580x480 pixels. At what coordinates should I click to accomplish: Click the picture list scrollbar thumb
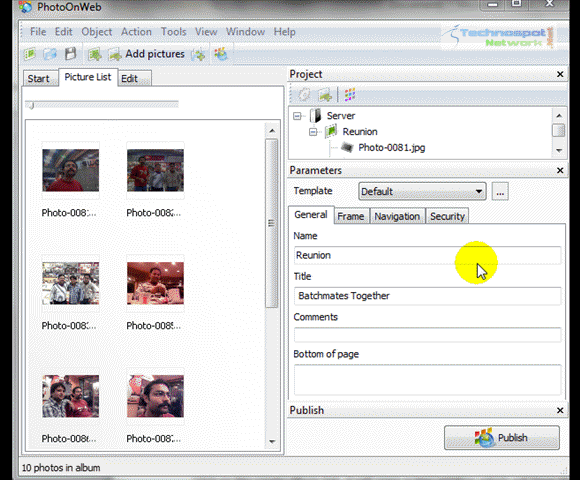point(272,223)
